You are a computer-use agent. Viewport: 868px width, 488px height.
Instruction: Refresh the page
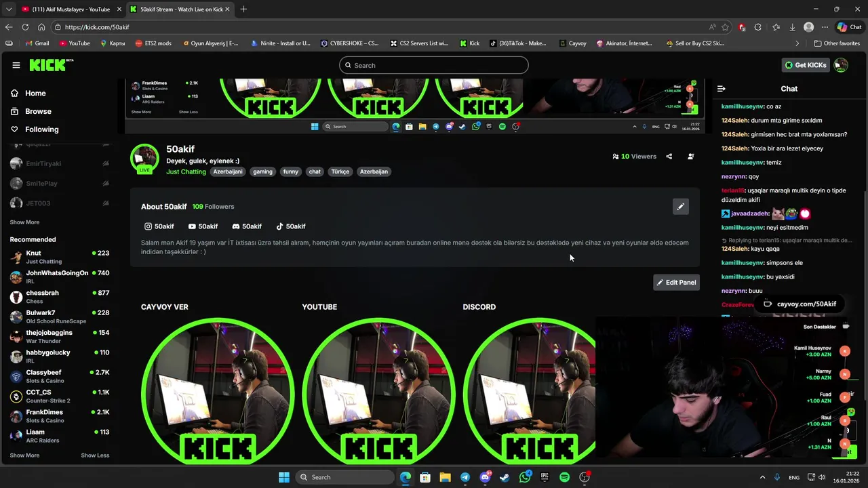(25, 27)
